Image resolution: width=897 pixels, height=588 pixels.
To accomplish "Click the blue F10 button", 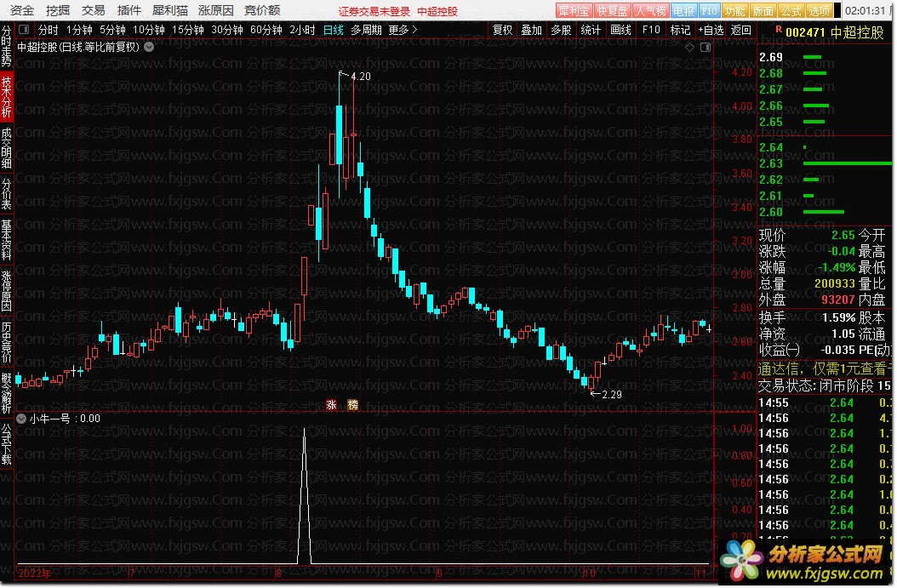I will (709, 11).
